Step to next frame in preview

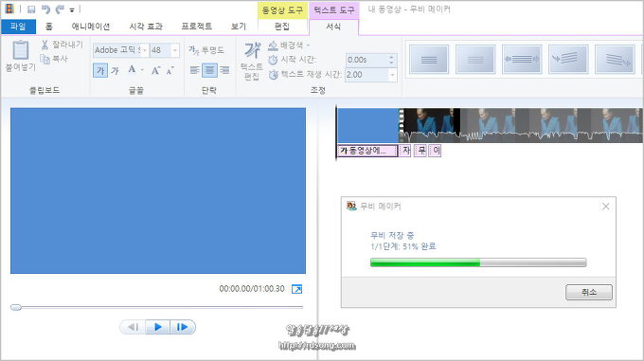(x=183, y=327)
